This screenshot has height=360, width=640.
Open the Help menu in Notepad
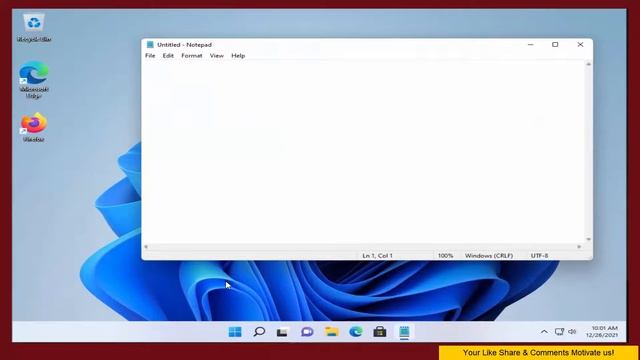pos(238,56)
